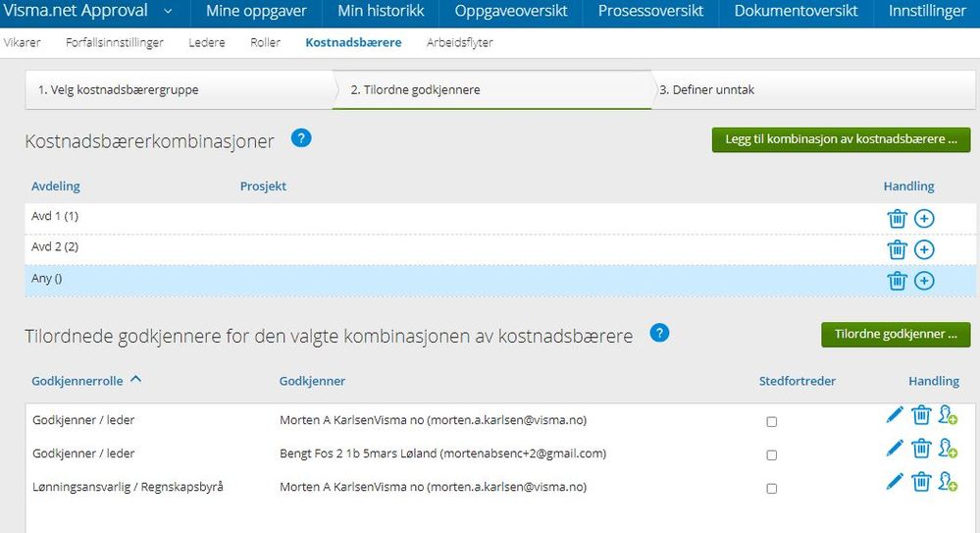Open Min historikk menu
Viewport: 980px width, 533px height.
click(381, 11)
